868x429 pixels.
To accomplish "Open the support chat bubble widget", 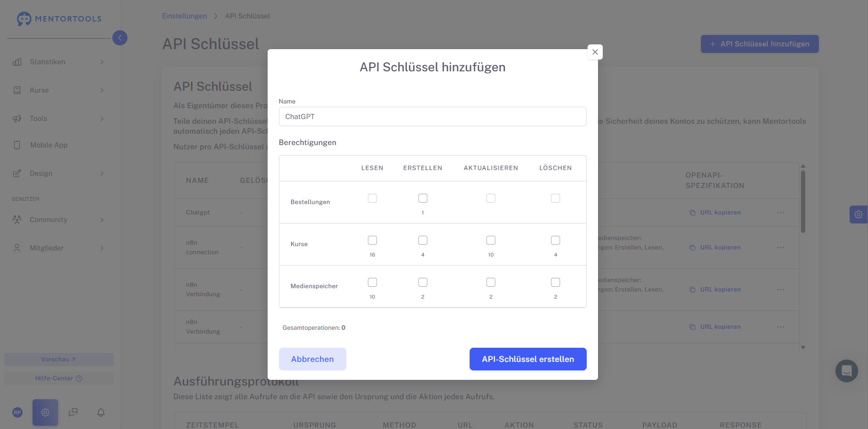I will click(846, 371).
